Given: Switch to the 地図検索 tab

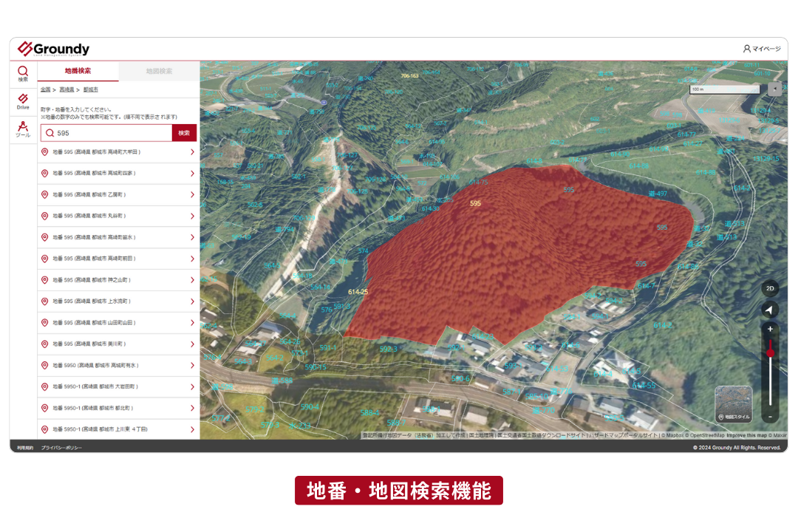Looking at the screenshot, I should pos(160,71).
